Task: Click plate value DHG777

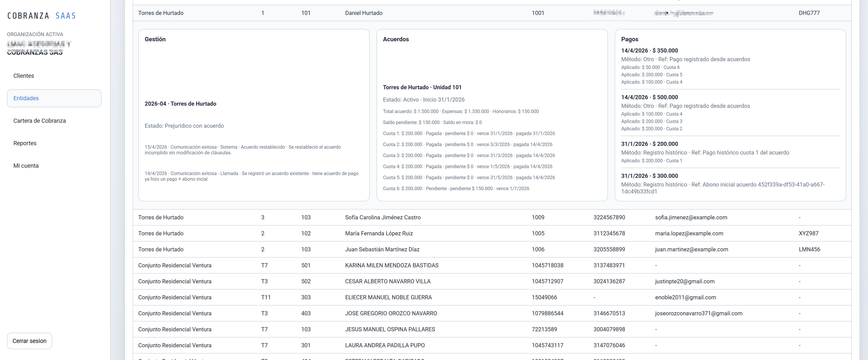Action: click(809, 13)
